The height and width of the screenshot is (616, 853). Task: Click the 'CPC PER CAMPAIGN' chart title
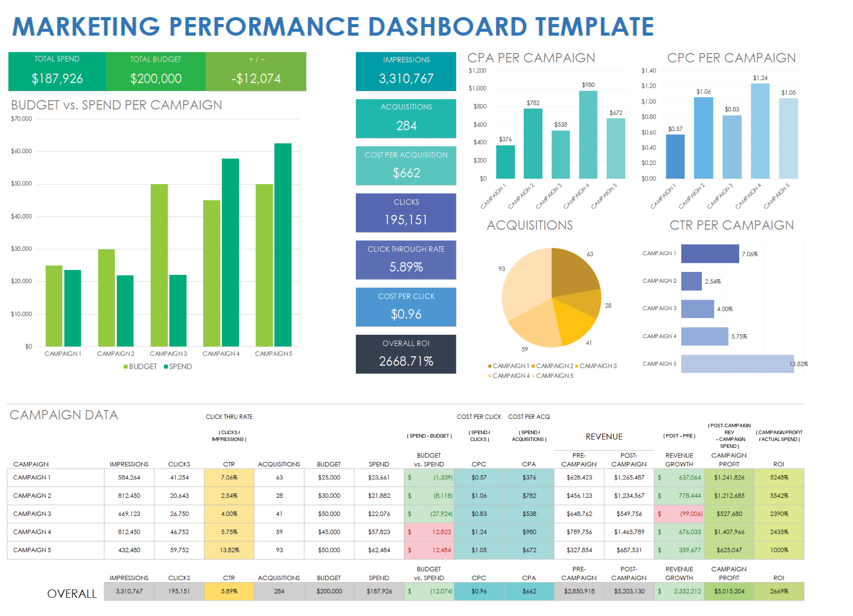pyautogui.click(x=731, y=58)
